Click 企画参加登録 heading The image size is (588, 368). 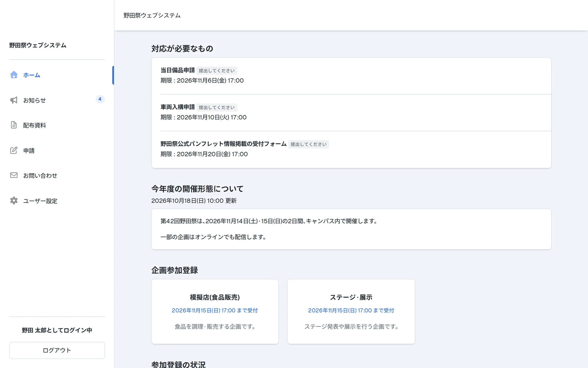(174, 270)
